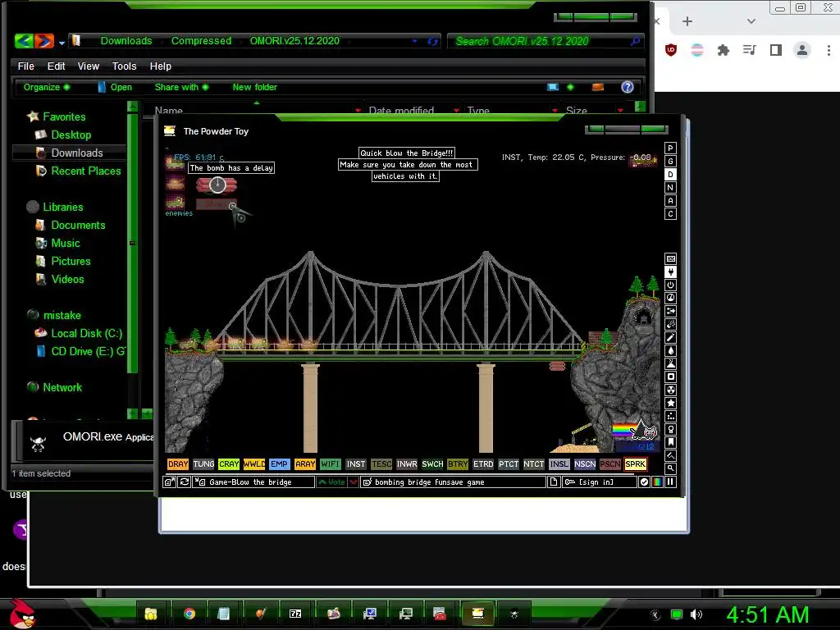Click the element search magnifier icon
The height and width of the screenshot is (630, 840).
tap(670, 468)
